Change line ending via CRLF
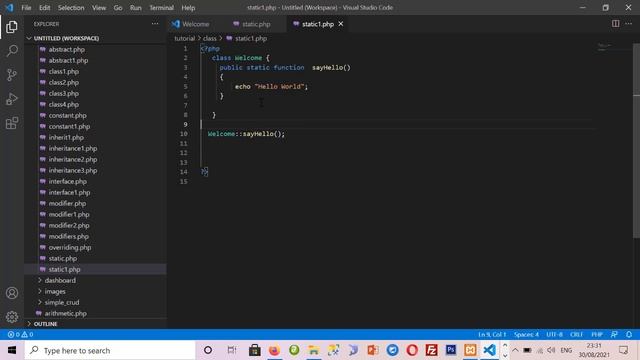The height and width of the screenshot is (360, 640). (576, 334)
